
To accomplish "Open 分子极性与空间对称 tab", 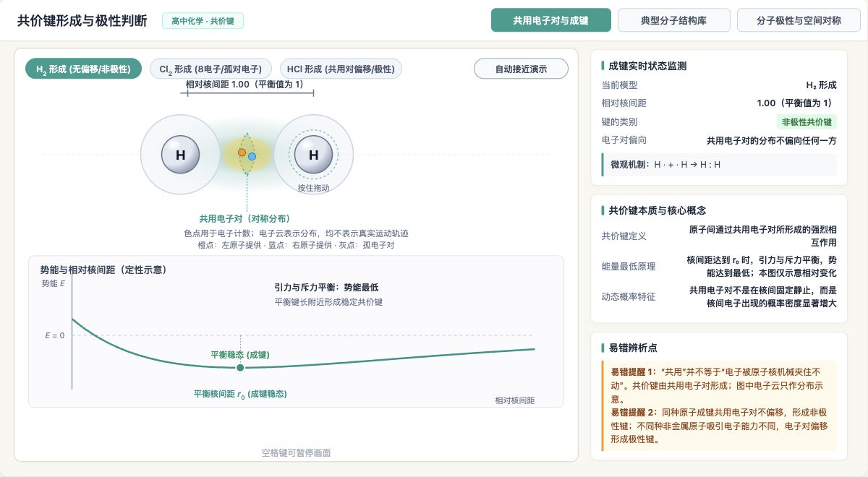I will click(799, 20).
